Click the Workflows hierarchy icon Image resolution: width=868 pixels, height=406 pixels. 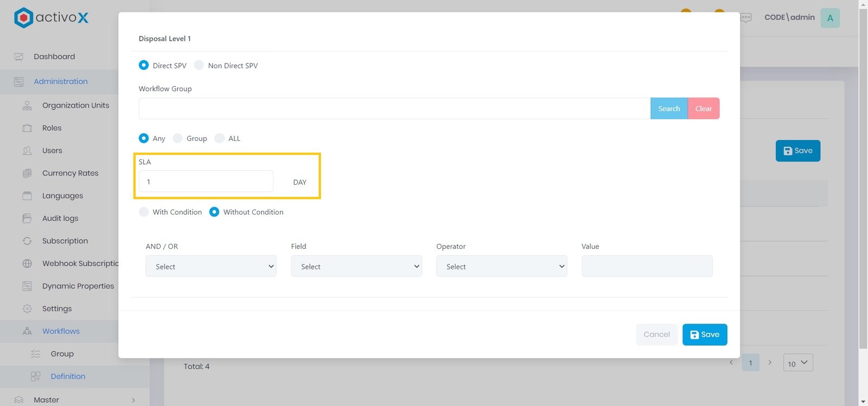pyautogui.click(x=27, y=331)
